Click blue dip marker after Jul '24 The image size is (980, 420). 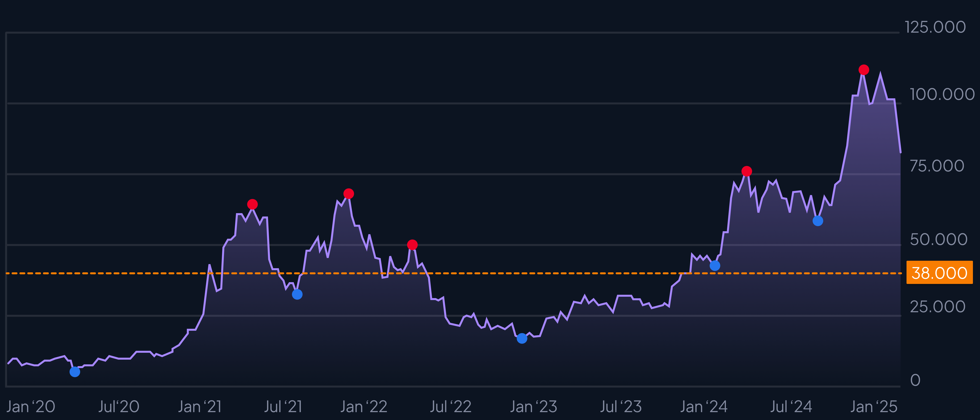(818, 221)
